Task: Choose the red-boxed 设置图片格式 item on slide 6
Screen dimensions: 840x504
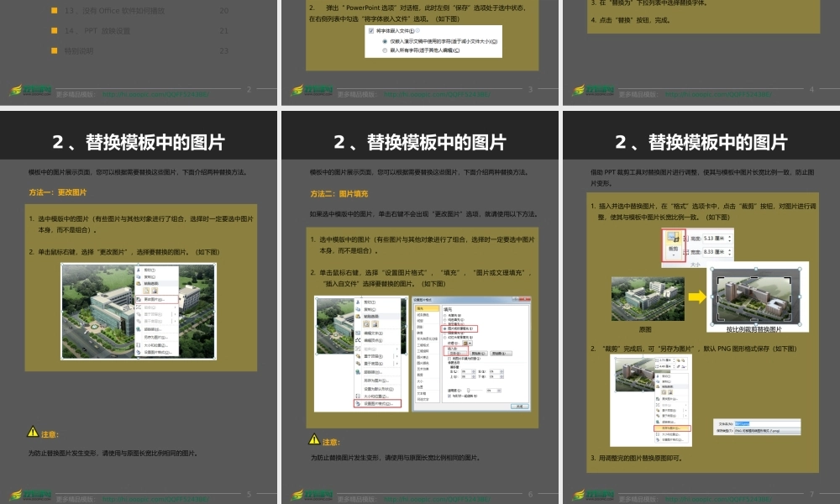Action: point(378,404)
